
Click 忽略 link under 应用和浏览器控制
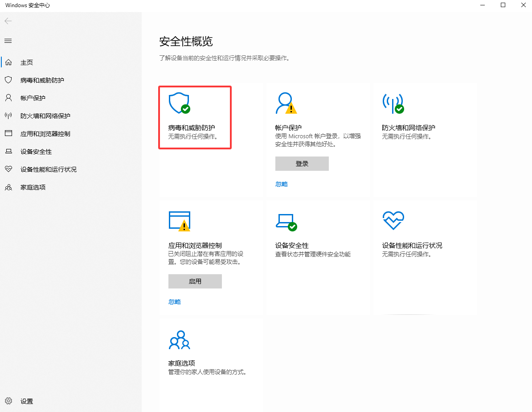(x=174, y=302)
